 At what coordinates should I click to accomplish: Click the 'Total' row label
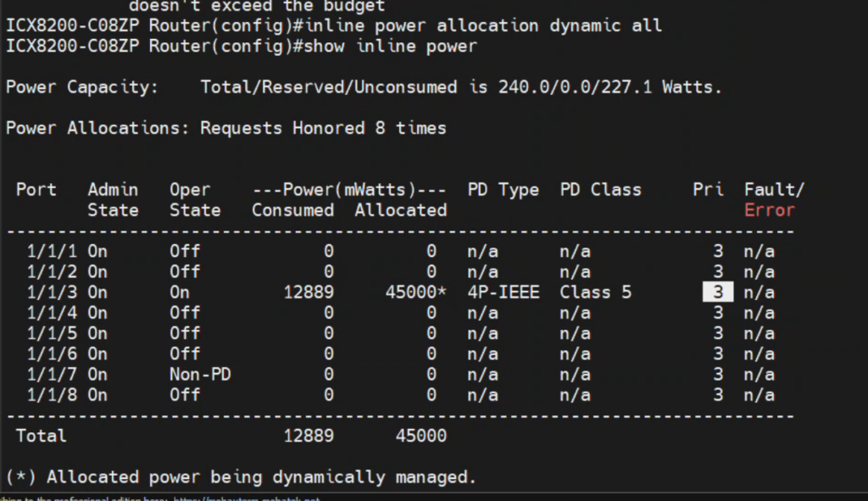pyautogui.click(x=41, y=436)
